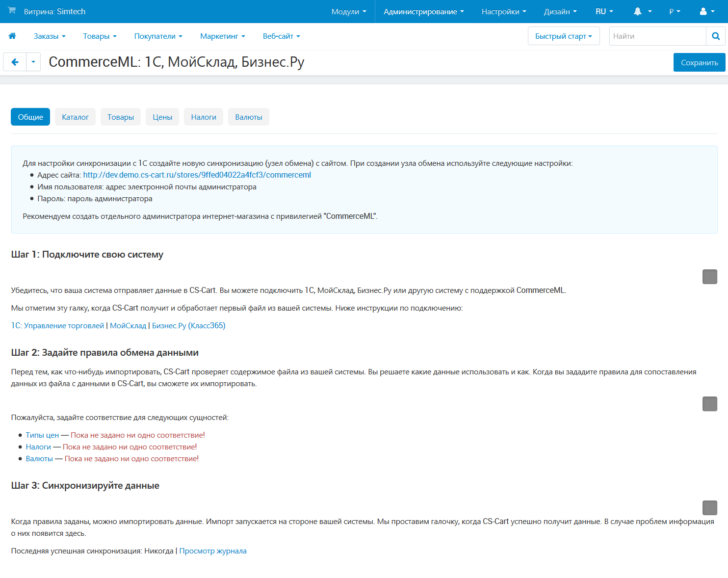
Task: Switch to the Товары tab
Action: [x=121, y=117]
